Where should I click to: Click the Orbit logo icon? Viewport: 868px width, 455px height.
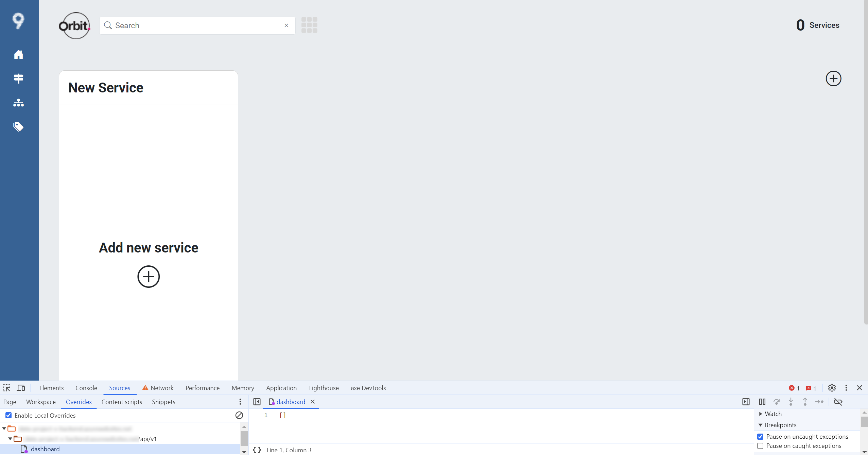73,25
